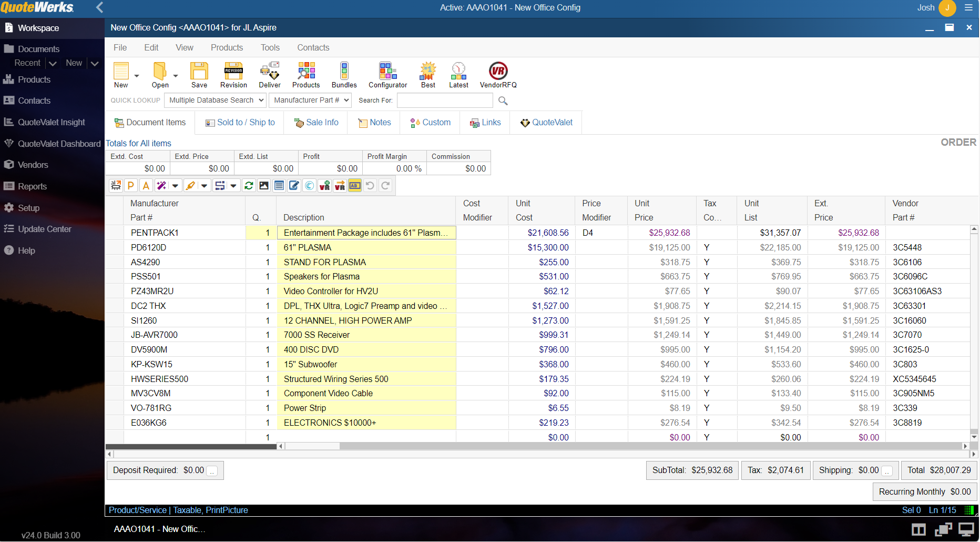
Task: Click the green refresh arrows icon
Action: point(249,186)
